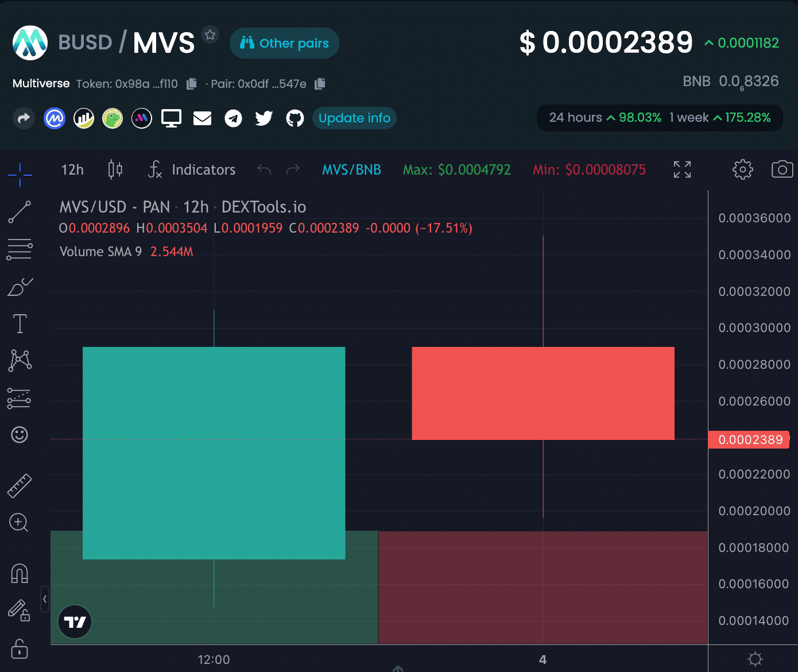The image size is (798, 672).
Task: Click the Update info button
Action: pos(354,118)
